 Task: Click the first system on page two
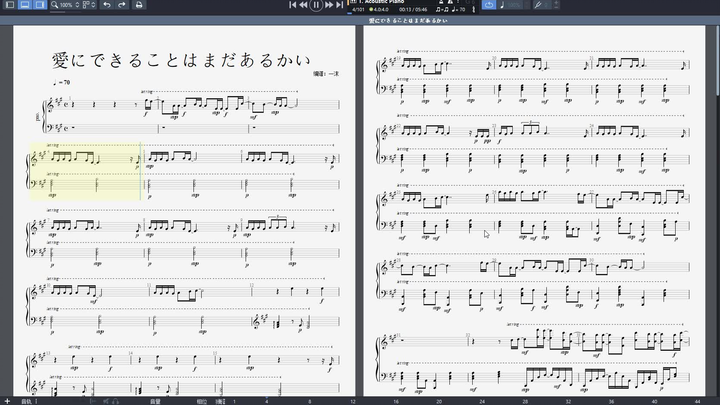coord(533,77)
